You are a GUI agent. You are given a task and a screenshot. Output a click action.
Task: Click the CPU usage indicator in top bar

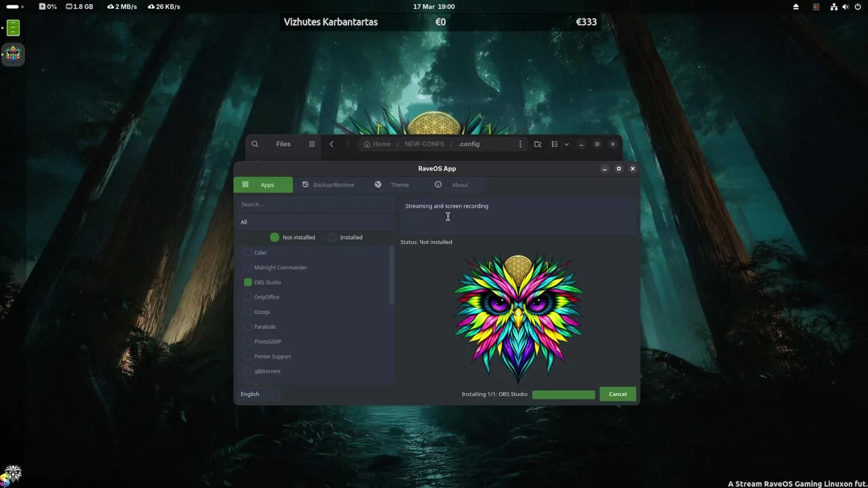click(47, 7)
